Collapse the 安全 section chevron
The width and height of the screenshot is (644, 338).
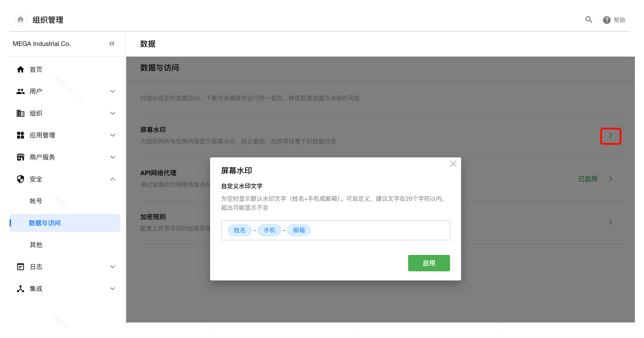[x=113, y=179]
